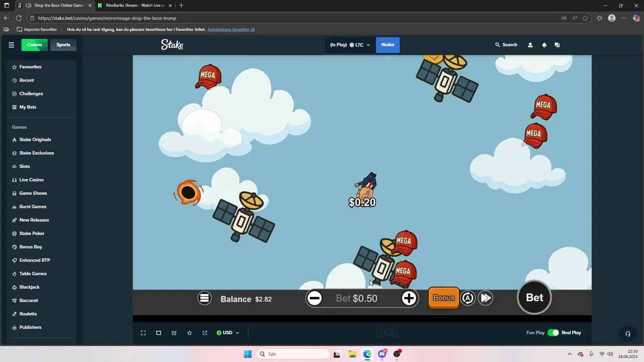
Task: Click the Search button in header
Action: pos(506,45)
